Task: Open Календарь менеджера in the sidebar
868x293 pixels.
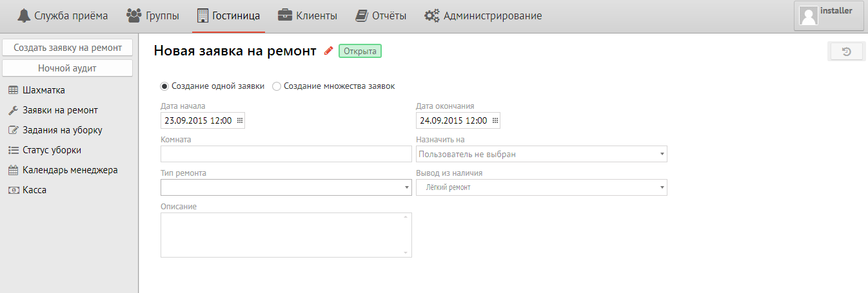Action: [69, 170]
